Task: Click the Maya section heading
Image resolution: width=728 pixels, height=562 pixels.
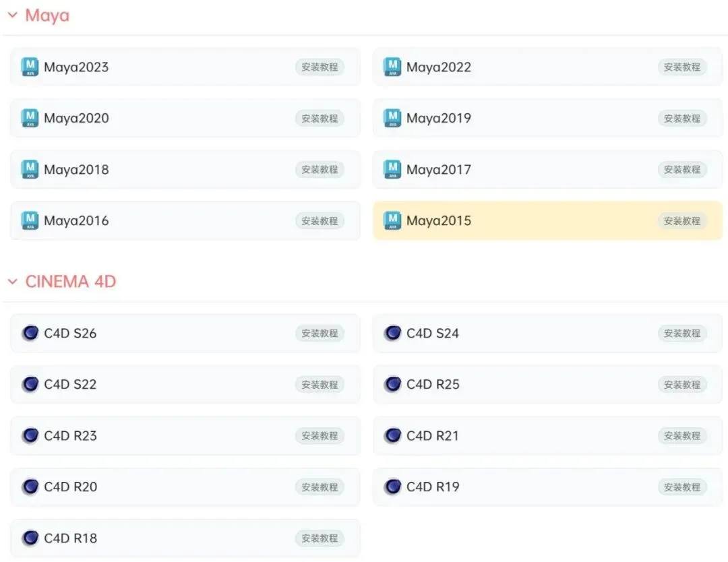Action: tap(47, 15)
